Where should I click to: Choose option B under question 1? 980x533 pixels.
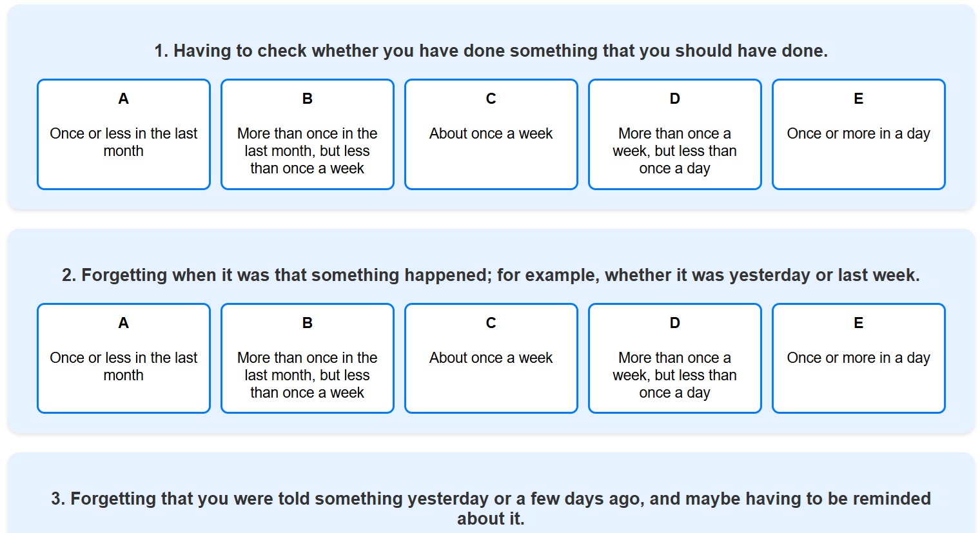[308, 134]
